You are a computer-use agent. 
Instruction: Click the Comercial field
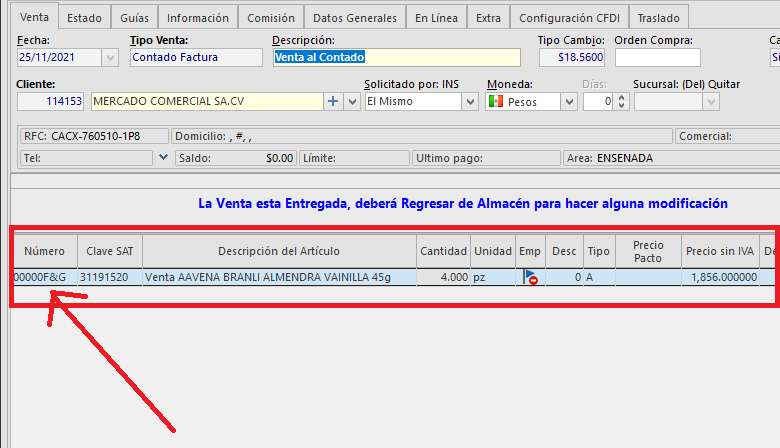click(x=727, y=136)
